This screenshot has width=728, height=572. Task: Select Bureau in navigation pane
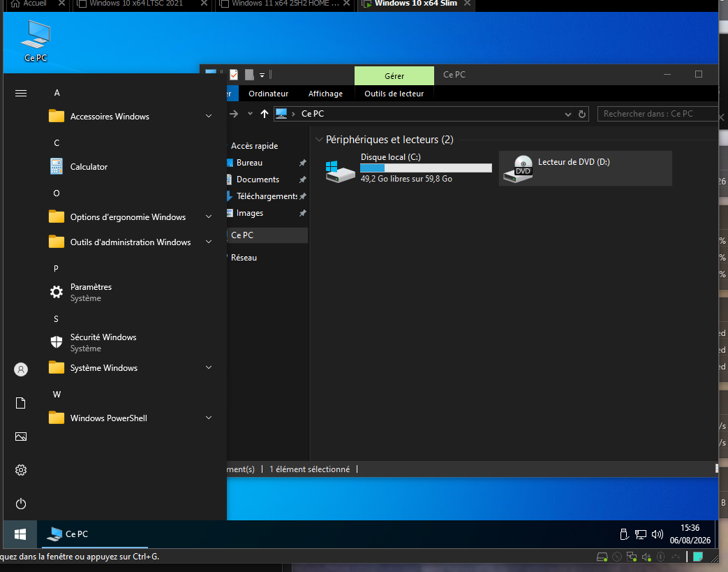249,163
